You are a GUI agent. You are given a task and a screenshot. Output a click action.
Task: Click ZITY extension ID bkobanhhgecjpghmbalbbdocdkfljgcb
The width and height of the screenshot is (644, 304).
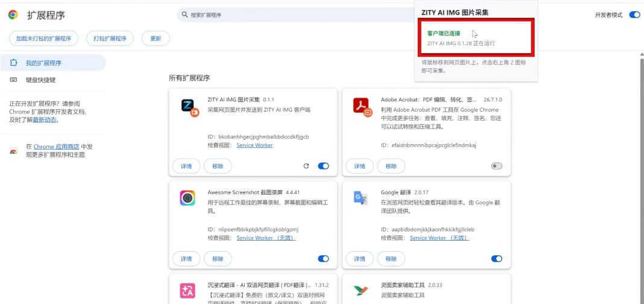(263, 136)
